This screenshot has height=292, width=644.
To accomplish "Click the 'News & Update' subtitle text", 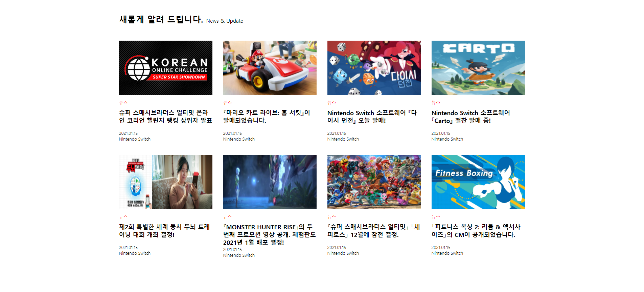I will 225,21.
